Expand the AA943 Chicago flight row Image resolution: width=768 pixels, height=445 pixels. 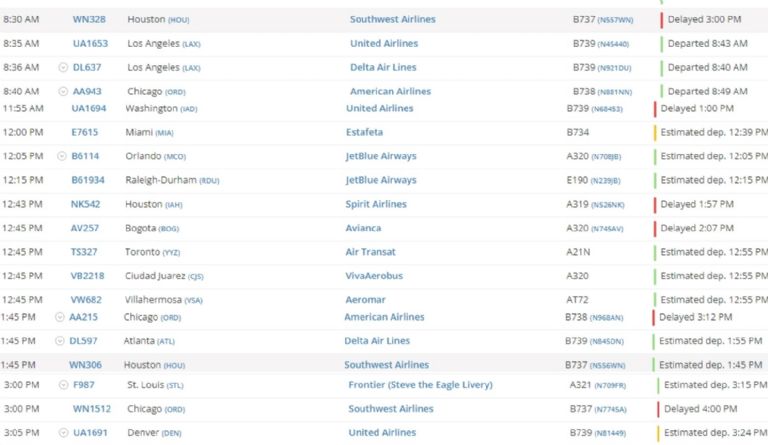click(63, 92)
